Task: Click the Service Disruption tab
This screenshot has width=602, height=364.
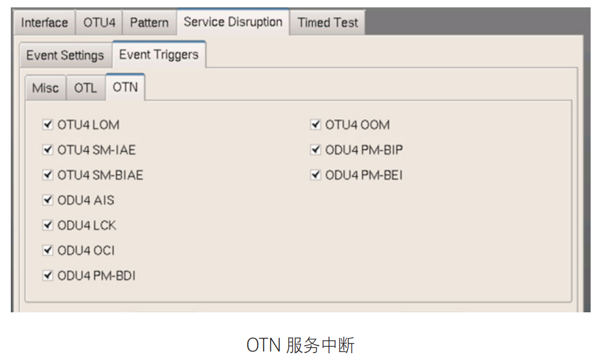Action: coord(233,22)
